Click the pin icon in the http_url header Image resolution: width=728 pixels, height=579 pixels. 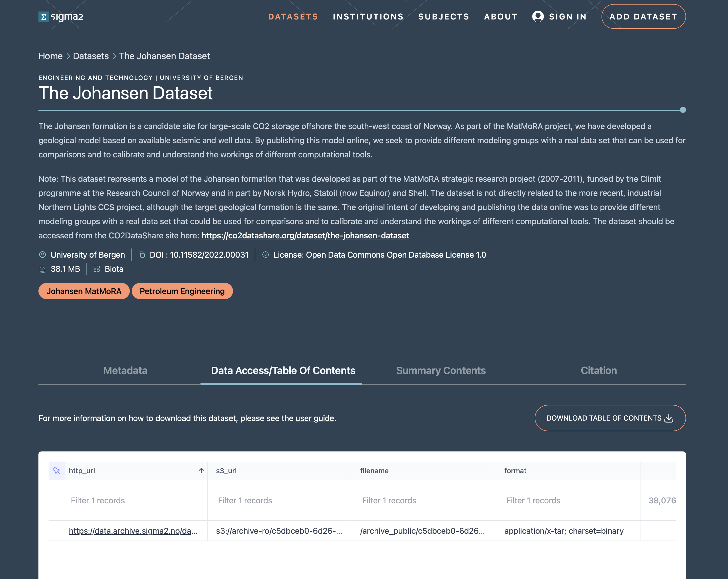pyautogui.click(x=57, y=470)
